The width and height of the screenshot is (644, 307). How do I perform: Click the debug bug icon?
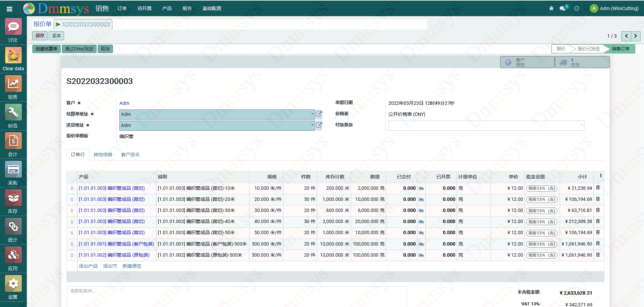(551, 8)
